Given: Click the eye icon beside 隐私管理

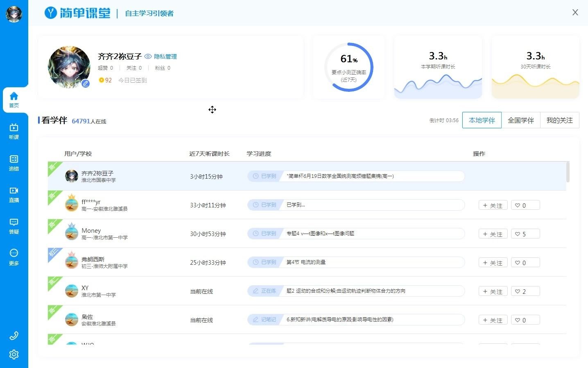Looking at the screenshot, I should (148, 57).
